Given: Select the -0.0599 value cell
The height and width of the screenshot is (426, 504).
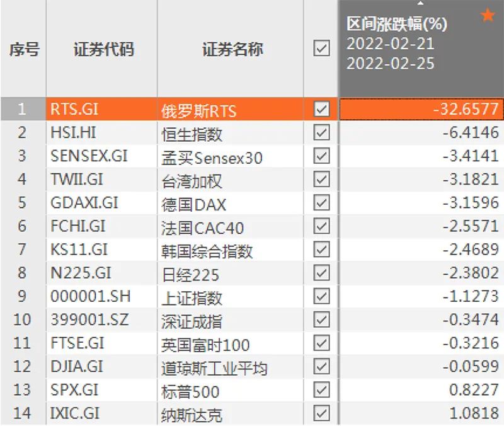Looking at the screenshot, I should [x=421, y=367].
